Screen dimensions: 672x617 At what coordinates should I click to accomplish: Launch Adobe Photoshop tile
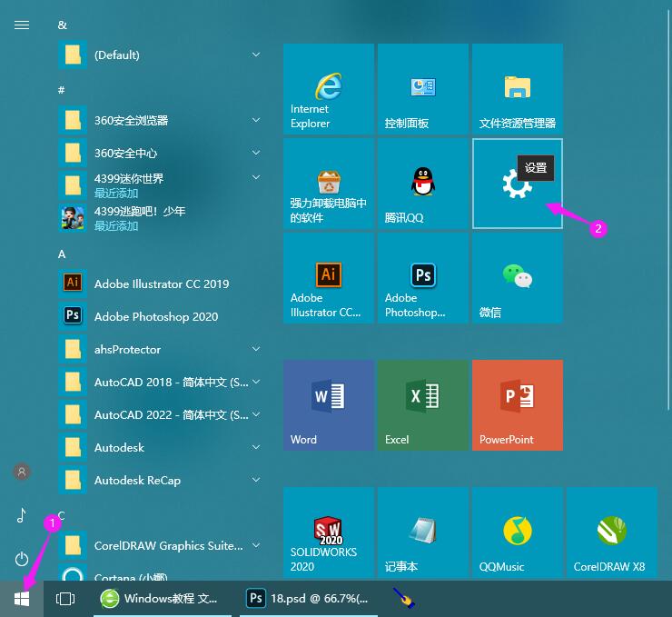pos(423,278)
